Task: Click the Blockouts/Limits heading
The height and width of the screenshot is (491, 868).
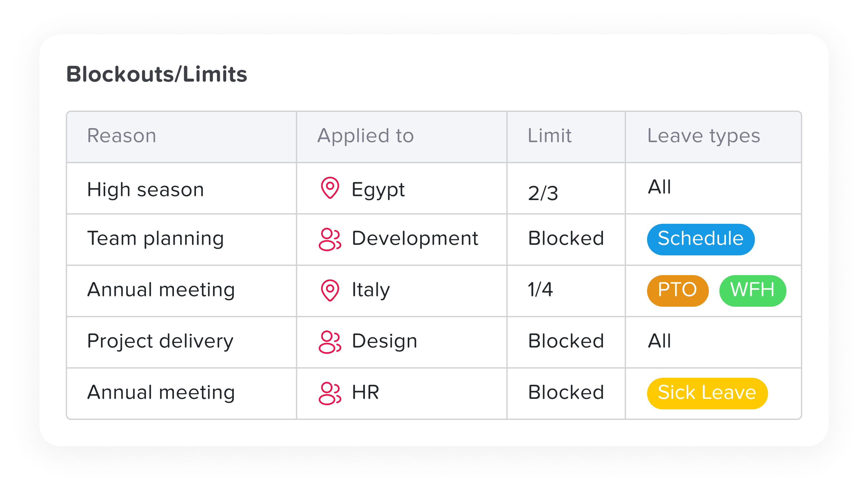Action: point(157,74)
